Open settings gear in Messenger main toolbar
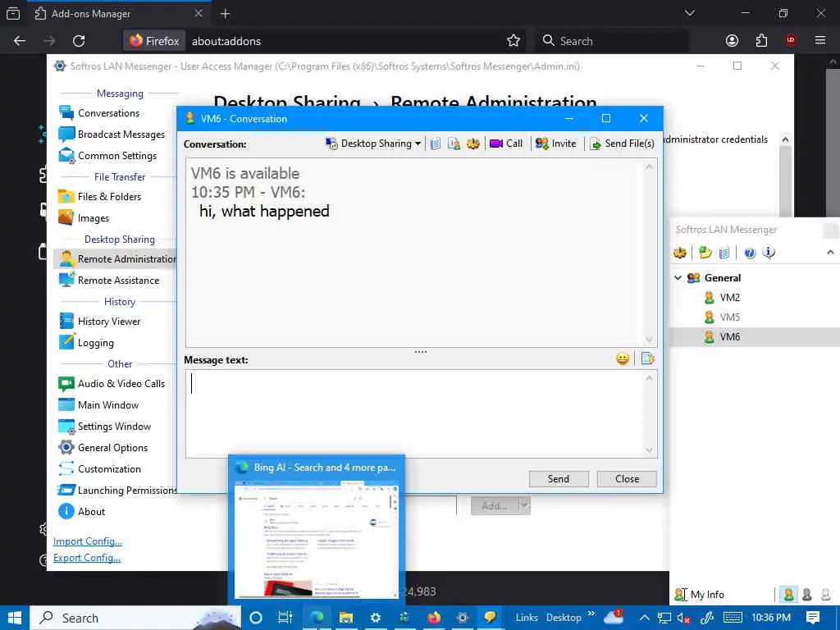The width and height of the screenshot is (840, 630). (x=680, y=253)
